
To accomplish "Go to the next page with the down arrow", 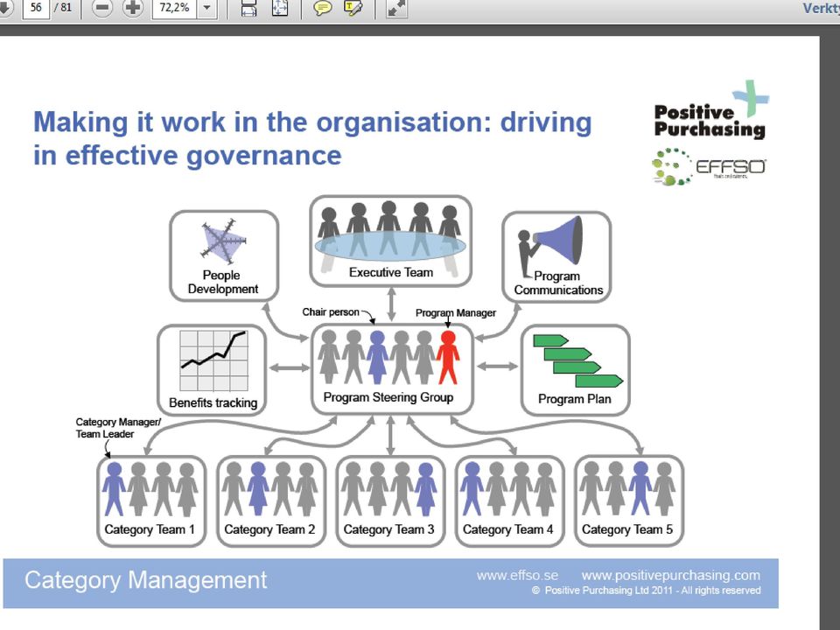I will click(x=4, y=8).
